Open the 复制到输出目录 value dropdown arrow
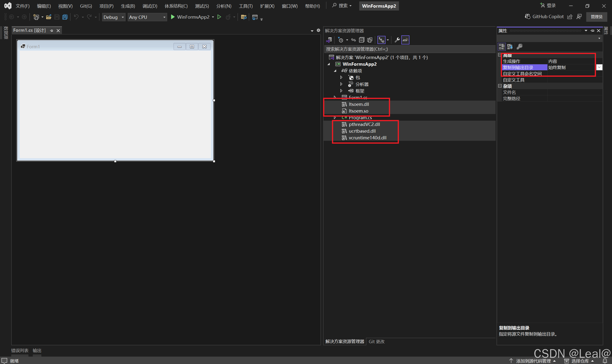 tap(599, 67)
